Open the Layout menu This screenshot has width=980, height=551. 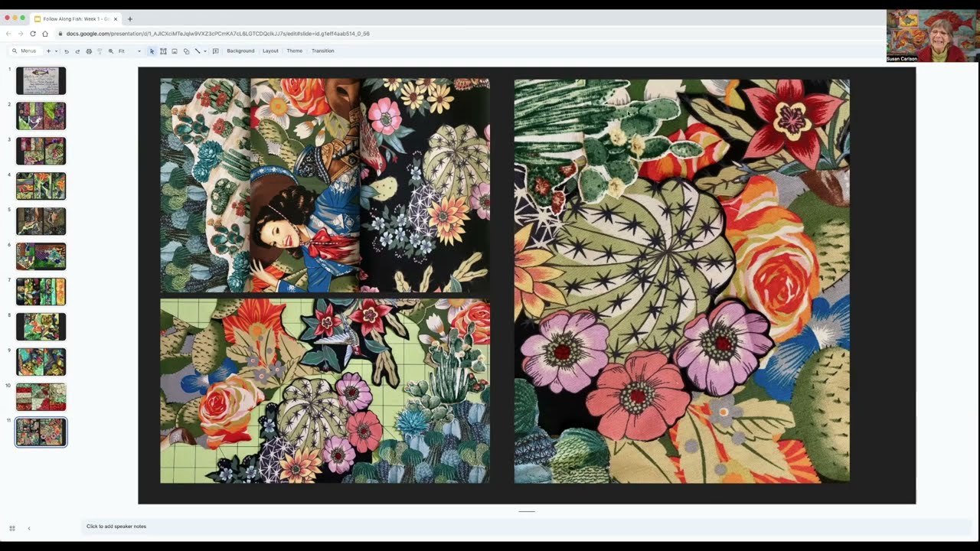pyautogui.click(x=270, y=51)
